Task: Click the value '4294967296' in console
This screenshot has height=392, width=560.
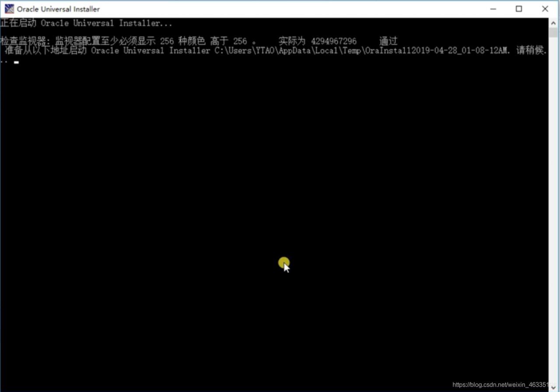Action: click(x=334, y=41)
